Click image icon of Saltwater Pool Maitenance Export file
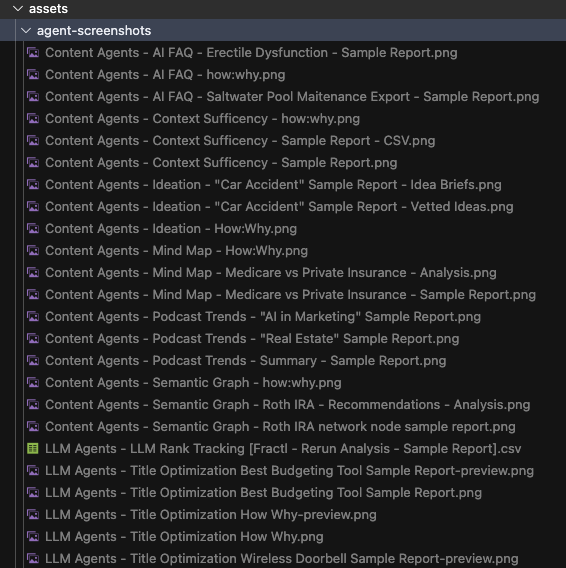Screen dimensions: 566x568 33,97
